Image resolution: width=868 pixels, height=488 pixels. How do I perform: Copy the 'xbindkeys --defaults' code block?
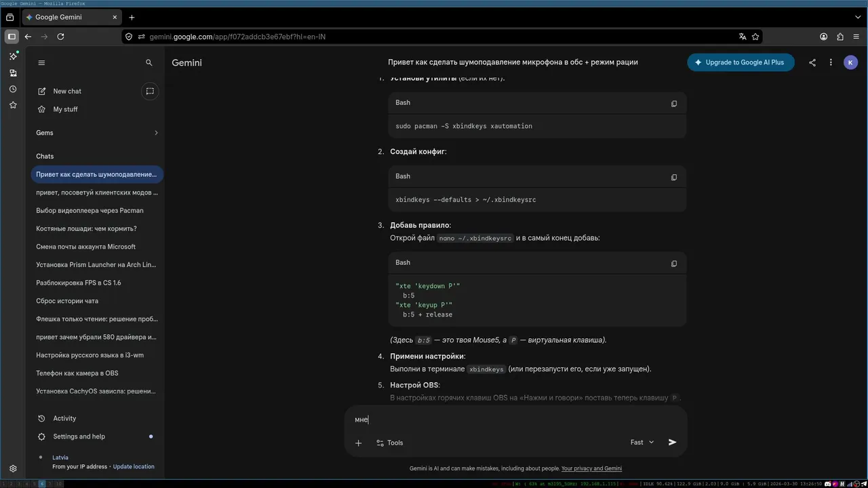[x=673, y=177]
